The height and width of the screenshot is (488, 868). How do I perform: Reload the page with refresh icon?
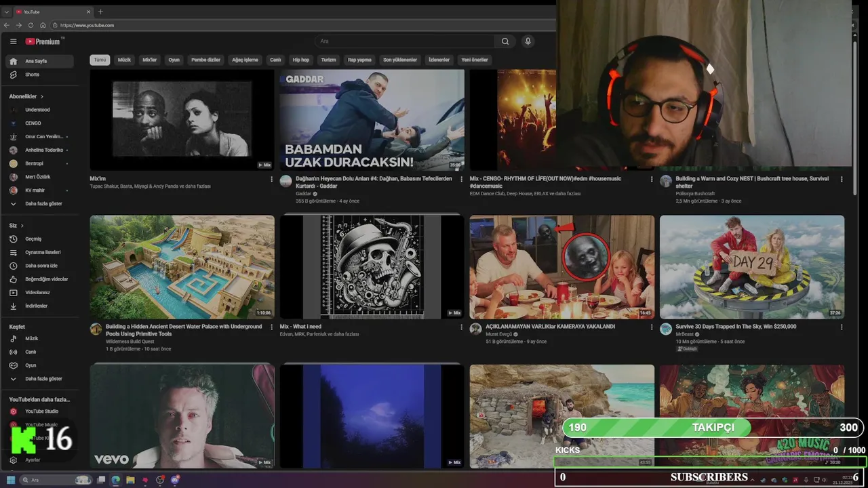31,25
